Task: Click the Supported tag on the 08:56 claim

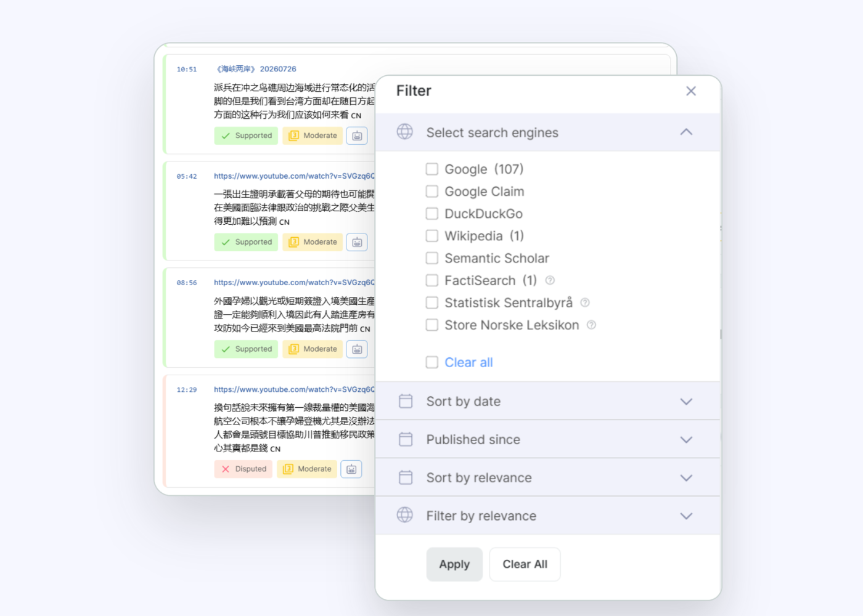Action: click(x=246, y=349)
